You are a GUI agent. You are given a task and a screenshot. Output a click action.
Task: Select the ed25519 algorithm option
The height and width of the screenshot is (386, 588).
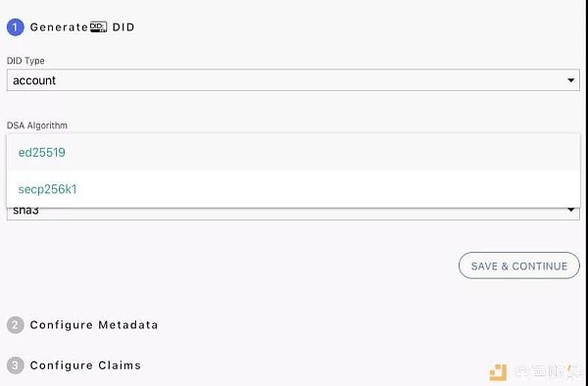click(293, 153)
